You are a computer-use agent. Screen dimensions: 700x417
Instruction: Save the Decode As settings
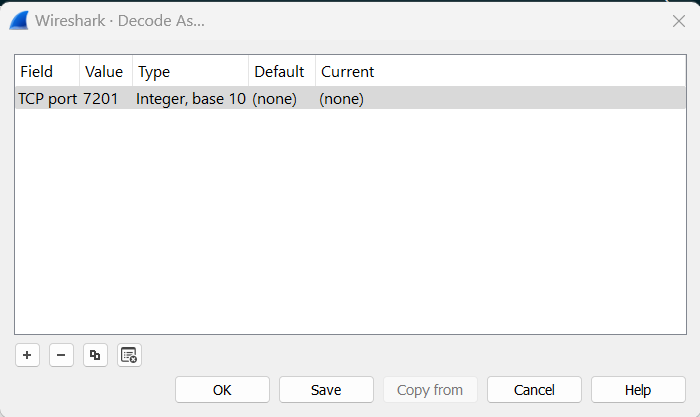point(326,390)
